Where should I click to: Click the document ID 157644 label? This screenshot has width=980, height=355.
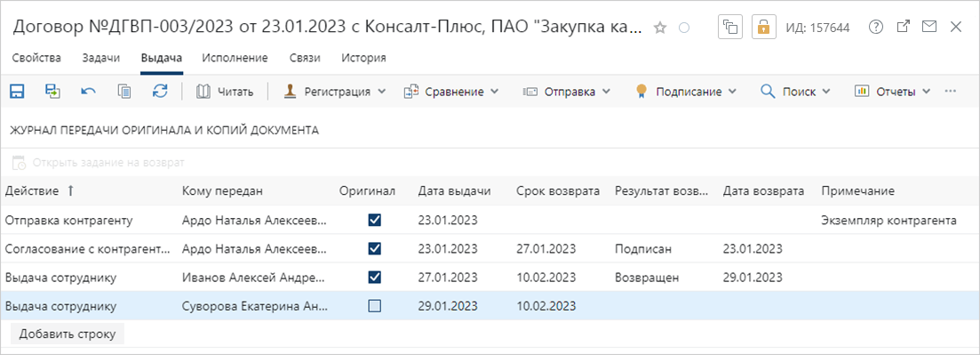(x=817, y=28)
